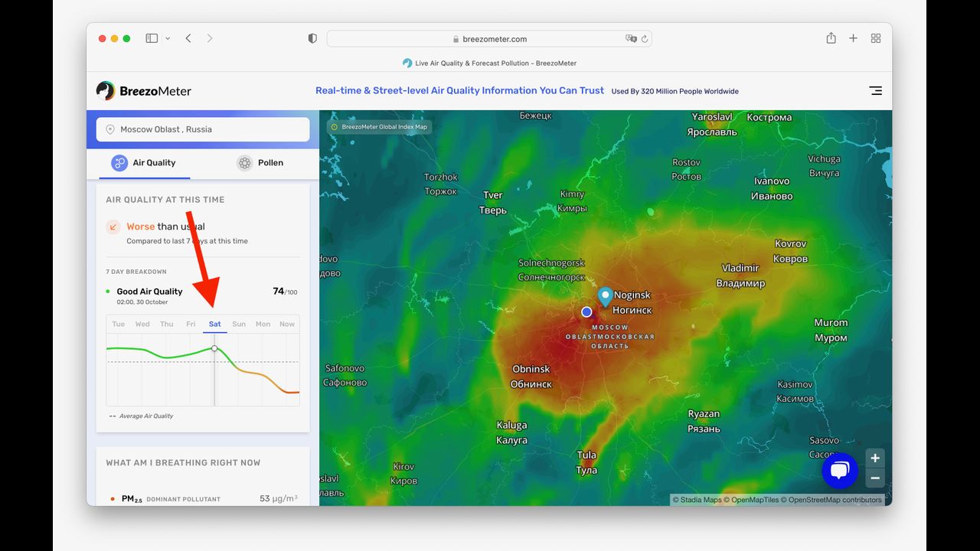Select the Air Quality tab
Viewport: 980px width, 551px height.
(x=144, y=163)
